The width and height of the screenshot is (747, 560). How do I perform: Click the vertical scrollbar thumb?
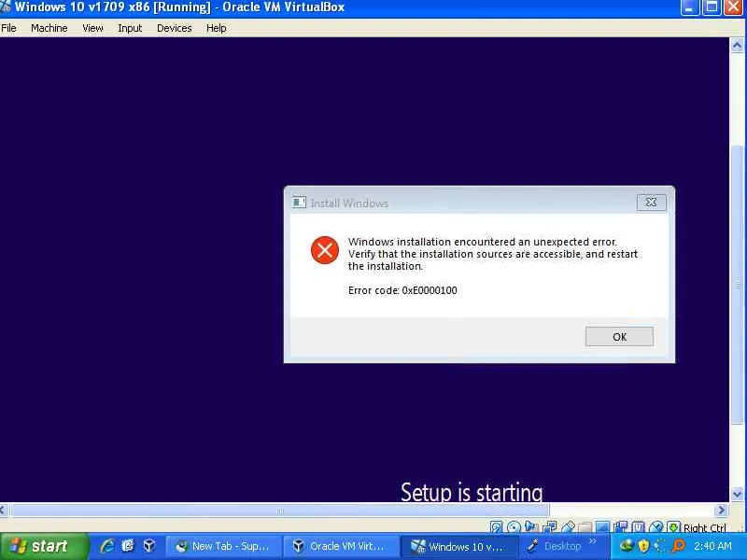point(737,285)
